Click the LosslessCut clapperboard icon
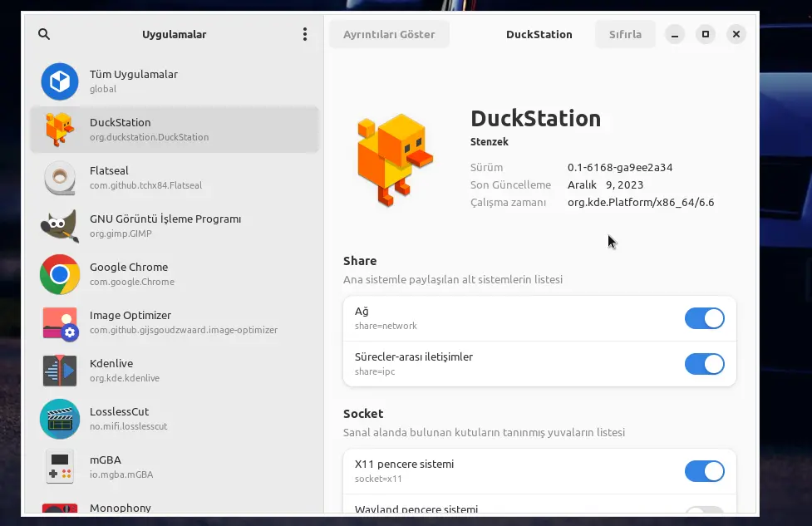 tap(60, 419)
